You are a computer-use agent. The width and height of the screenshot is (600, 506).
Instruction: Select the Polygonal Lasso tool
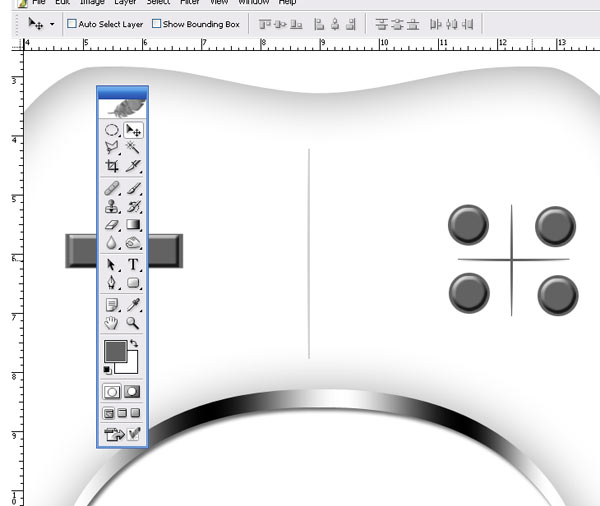112,148
